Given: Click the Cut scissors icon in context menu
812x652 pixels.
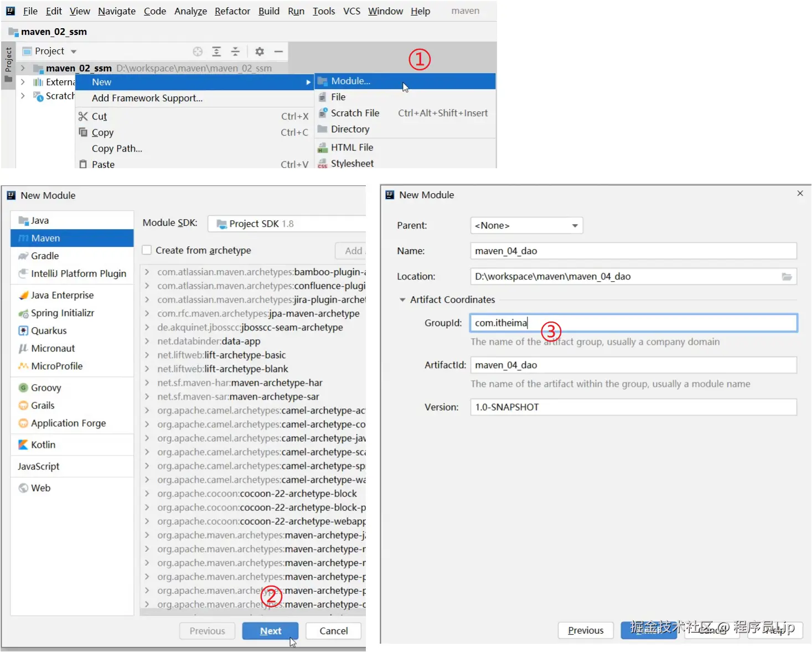Looking at the screenshot, I should click(x=83, y=116).
